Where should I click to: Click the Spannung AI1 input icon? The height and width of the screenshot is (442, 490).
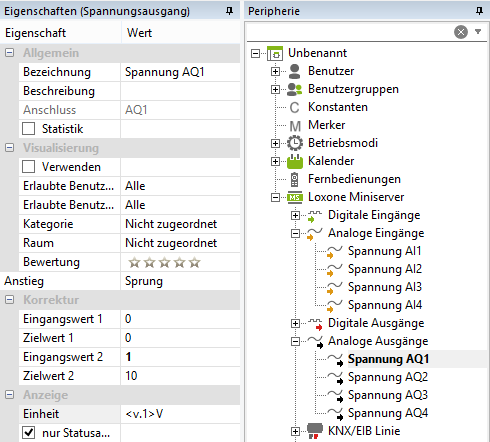(334, 252)
